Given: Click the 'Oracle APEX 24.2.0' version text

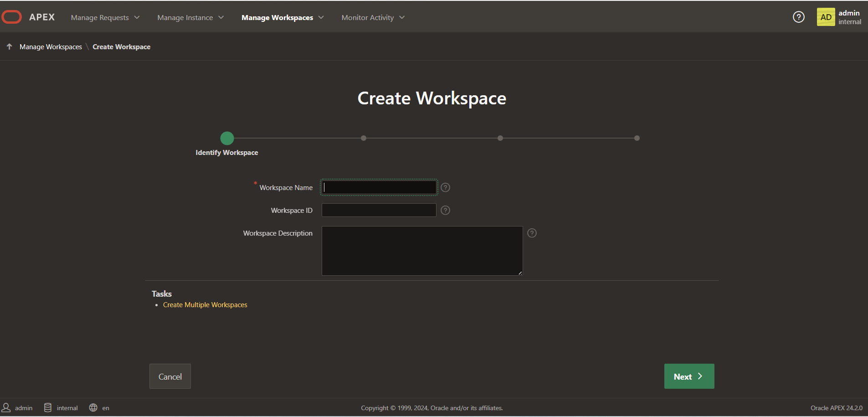Looking at the screenshot, I should coord(836,408).
